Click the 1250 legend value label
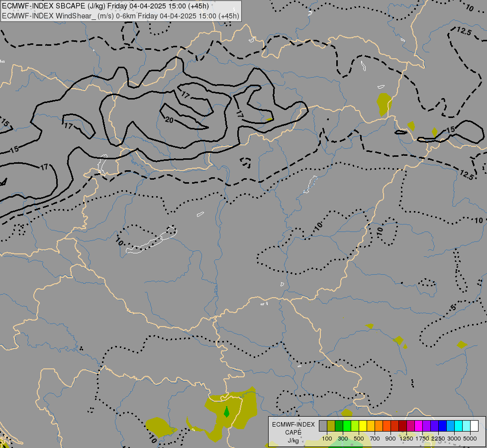The image size is (487, 448). click(406, 439)
